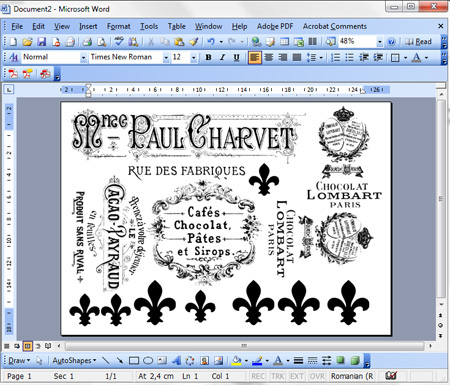The height and width of the screenshot is (385, 450).
Task: Click the font size 12 field
Action: pyautogui.click(x=180, y=57)
